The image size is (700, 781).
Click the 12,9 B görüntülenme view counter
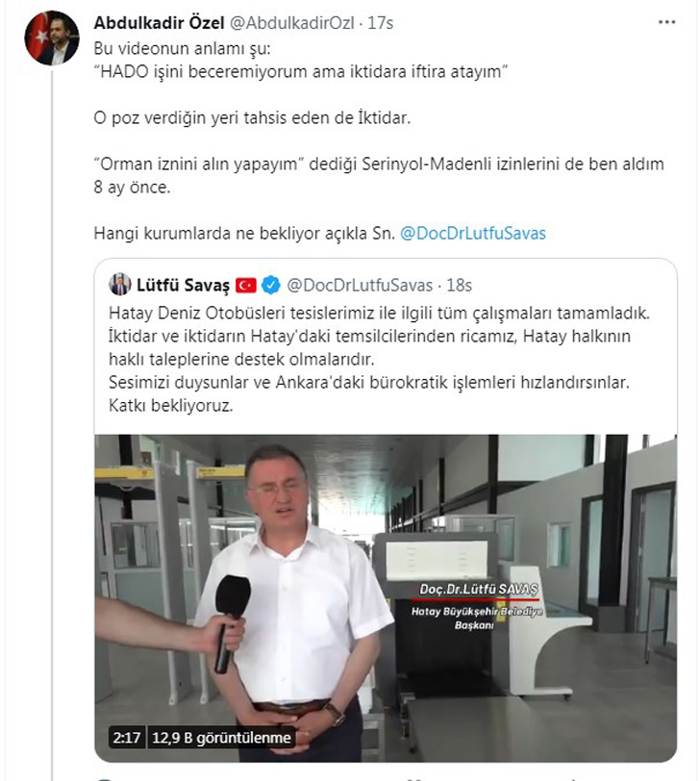221,737
